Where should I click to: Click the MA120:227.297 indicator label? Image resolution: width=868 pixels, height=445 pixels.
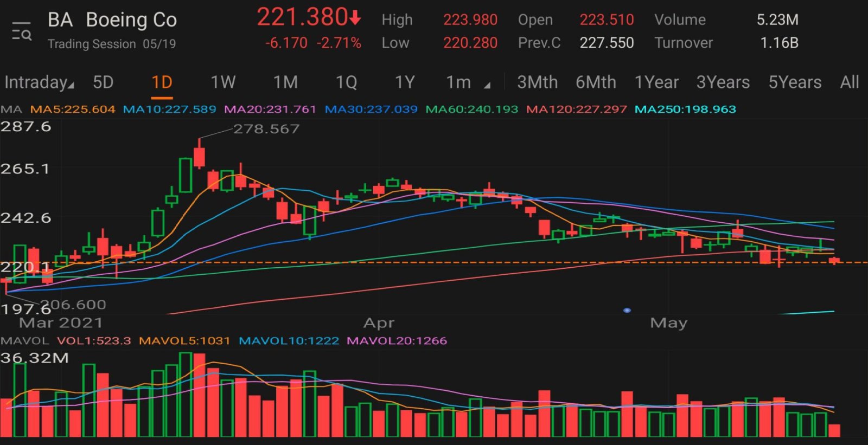[576, 109]
